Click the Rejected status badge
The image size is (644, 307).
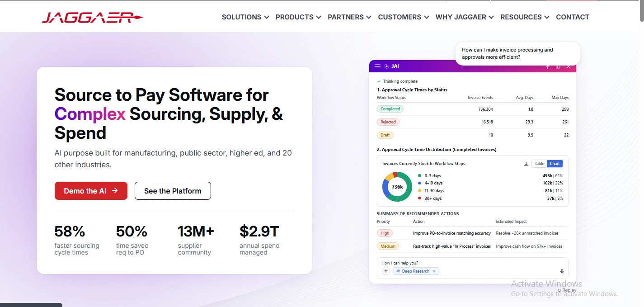coord(388,122)
